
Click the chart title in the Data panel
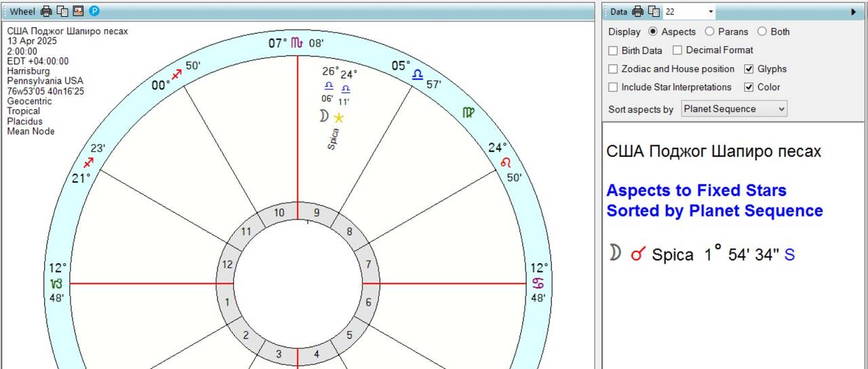(713, 151)
